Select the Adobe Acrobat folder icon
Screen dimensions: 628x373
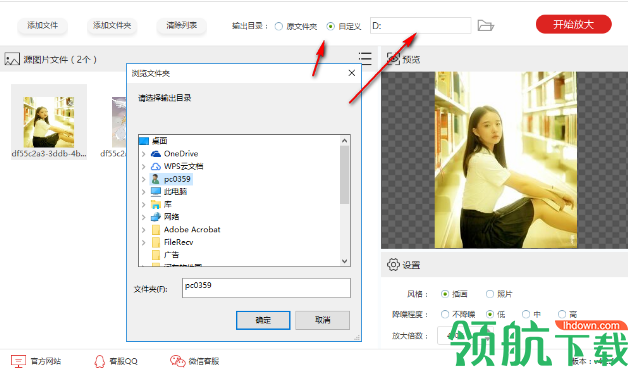(x=156, y=230)
